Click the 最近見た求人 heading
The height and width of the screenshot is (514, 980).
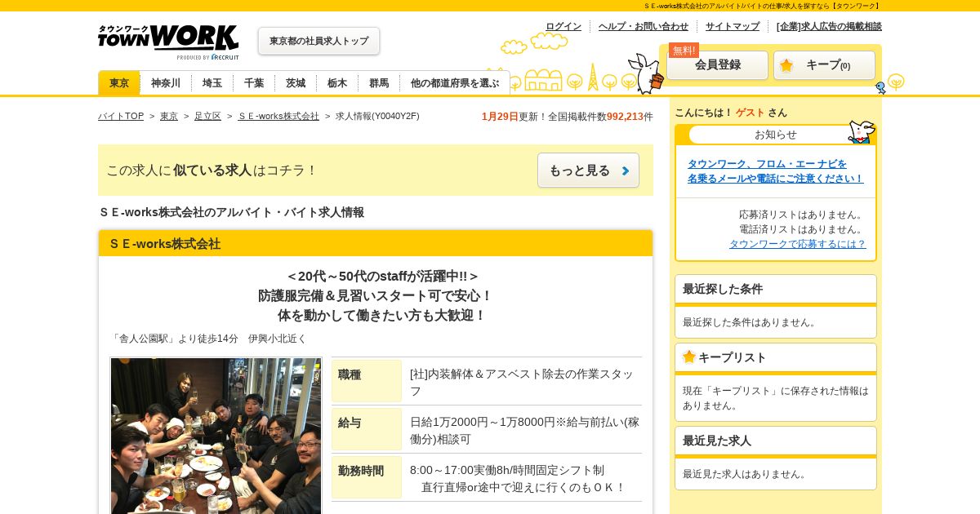[717, 441]
